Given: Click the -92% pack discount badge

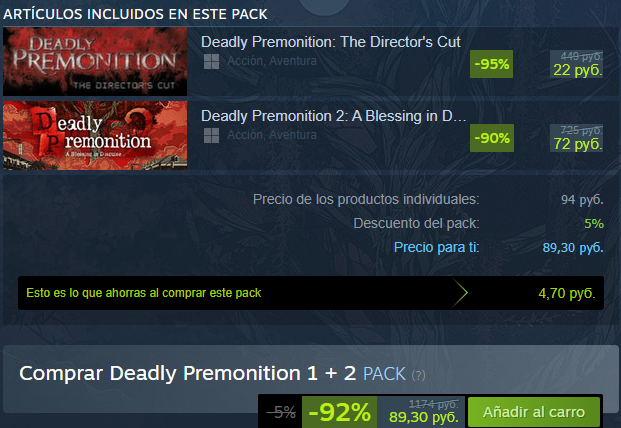Looking at the screenshot, I should (x=339, y=412).
